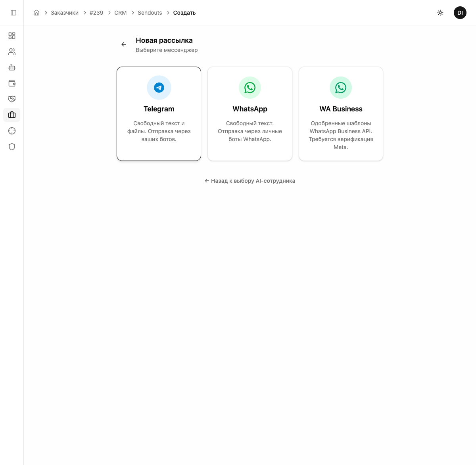This screenshot has height=465, width=476.
Task: Click the handshake icon in sidebar
Action: 12,99
